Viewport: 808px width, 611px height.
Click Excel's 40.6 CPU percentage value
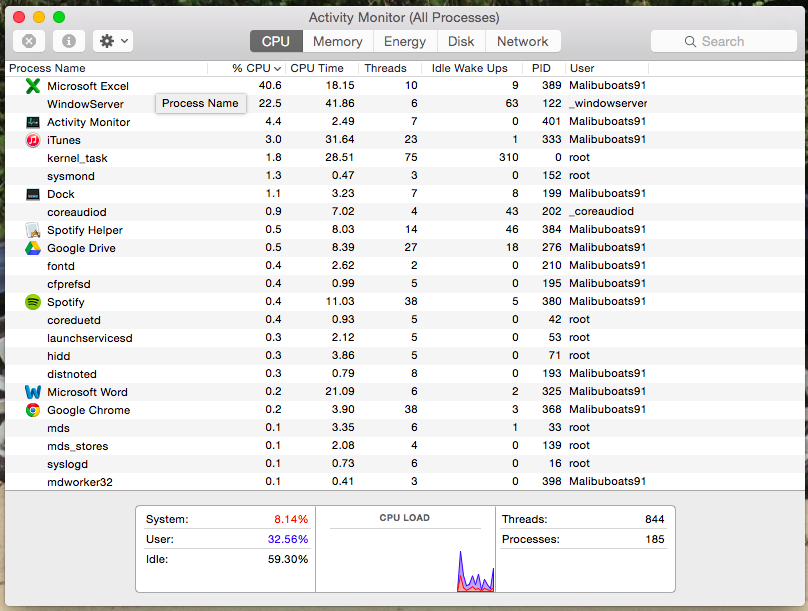click(x=270, y=86)
